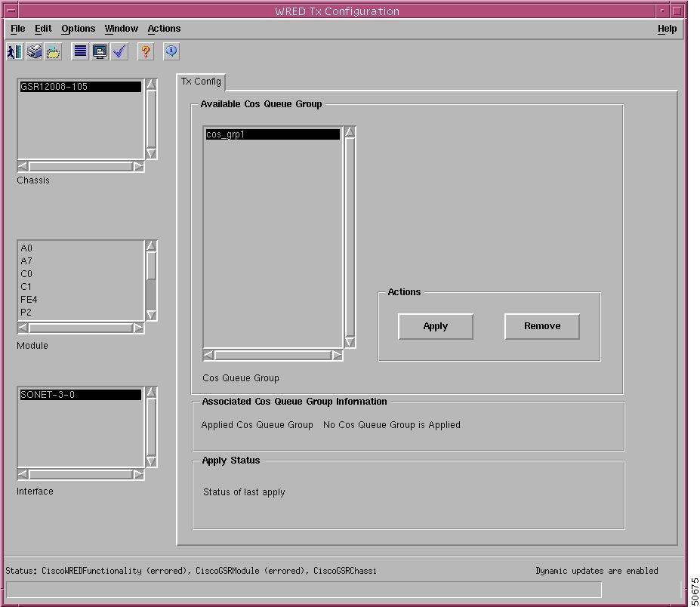Viewport: 700px width, 607px height.
Task: Click Cos Queue Group list scroll up arrow
Action: click(350, 132)
